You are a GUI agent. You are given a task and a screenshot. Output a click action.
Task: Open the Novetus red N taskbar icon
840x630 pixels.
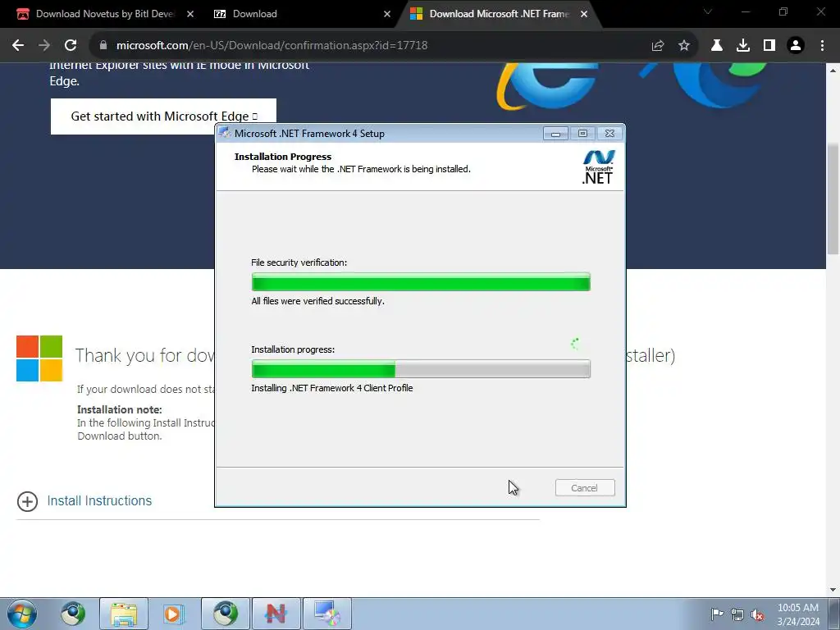[276, 614]
